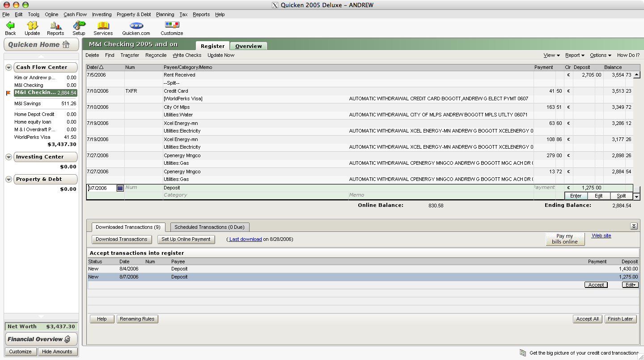Open the Tools menu

click(x=34, y=14)
